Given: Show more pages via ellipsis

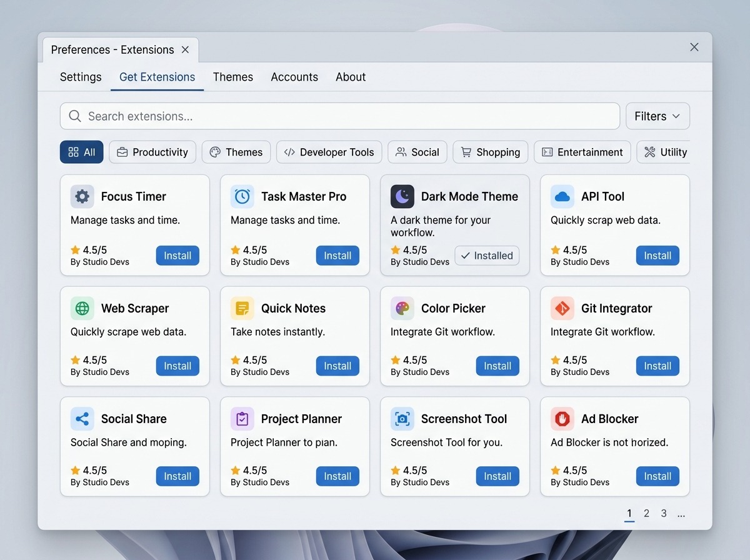Looking at the screenshot, I should (681, 515).
